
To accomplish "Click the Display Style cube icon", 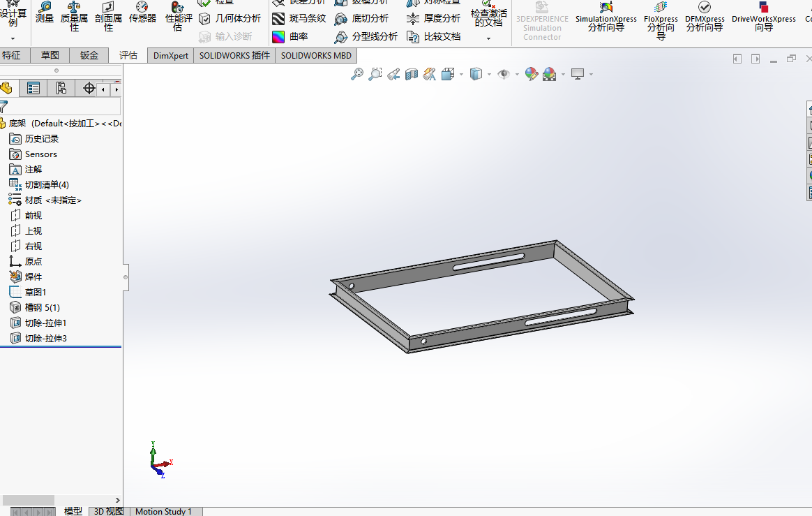I will tap(476, 74).
